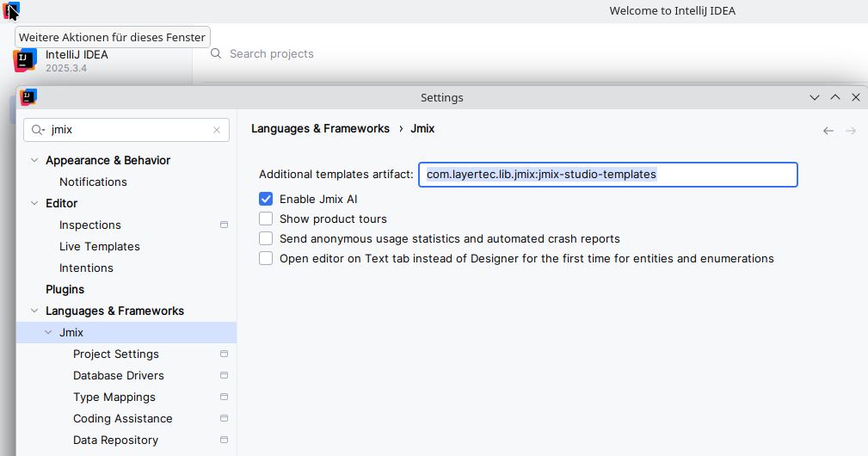This screenshot has height=456, width=868.
Task: Click the project-level icon beside Inspections
Action: point(224,225)
